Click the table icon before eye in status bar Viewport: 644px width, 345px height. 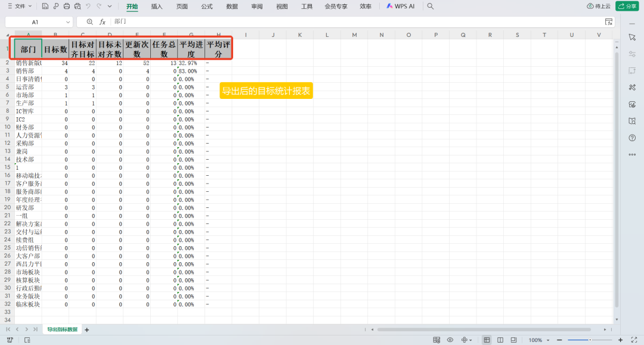click(x=436, y=340)
